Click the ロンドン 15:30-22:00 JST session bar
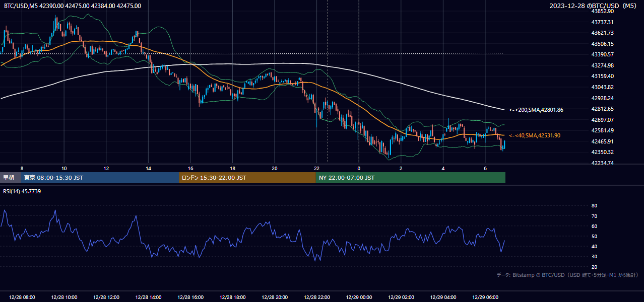 tap(247, 178)
